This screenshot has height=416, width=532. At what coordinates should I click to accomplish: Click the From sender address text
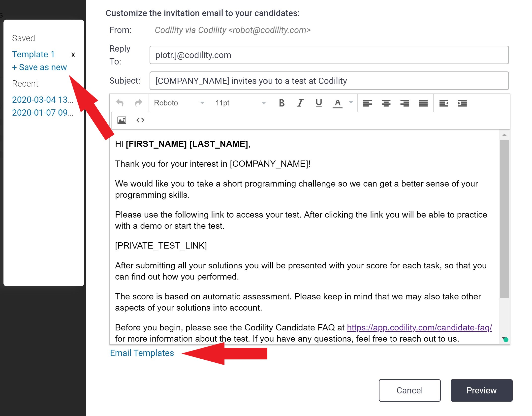coord(233,30)
